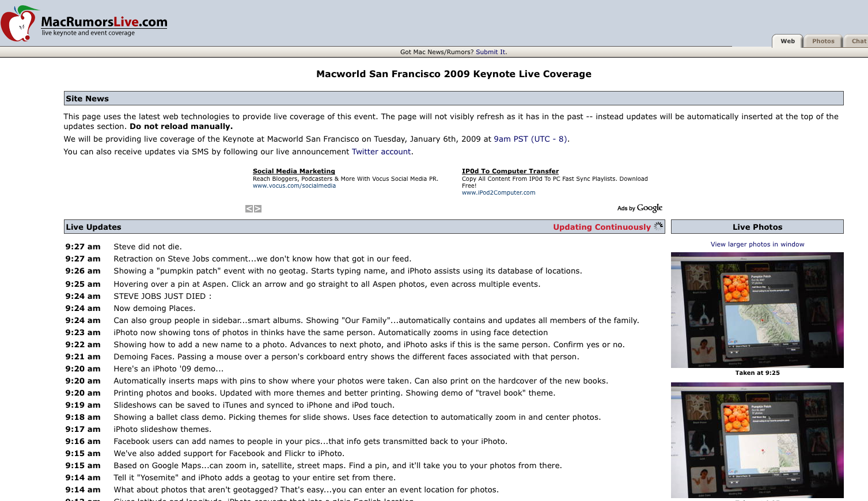Click the Site News section header

(x=453, y=98)
